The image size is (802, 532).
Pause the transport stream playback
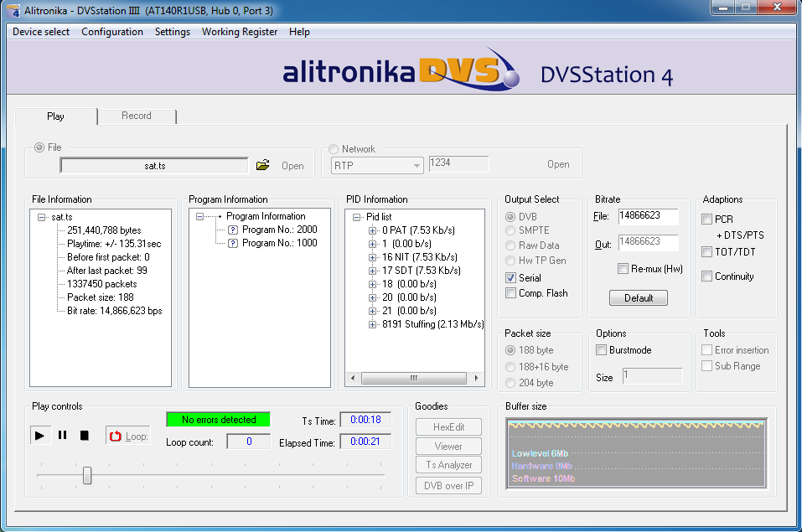click(x=62, y=436)
